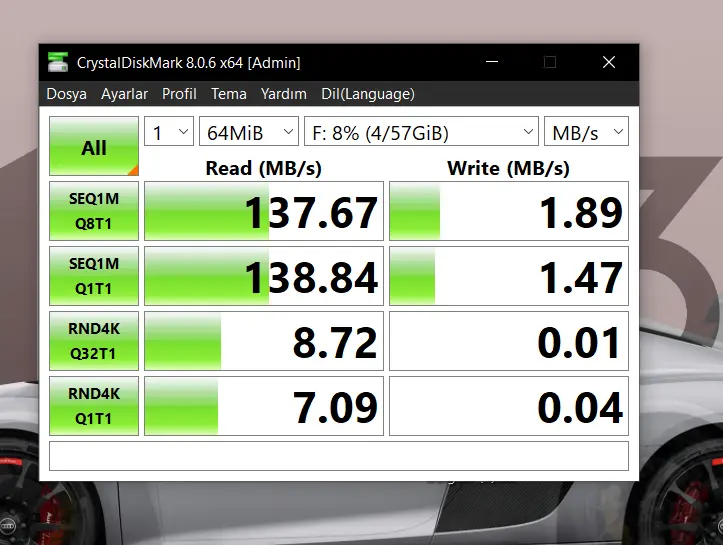Open the Yardım menu
Image resolution: width=723 pixels, height=545 pixels.
pyautogui.click(x=284, y=94)
